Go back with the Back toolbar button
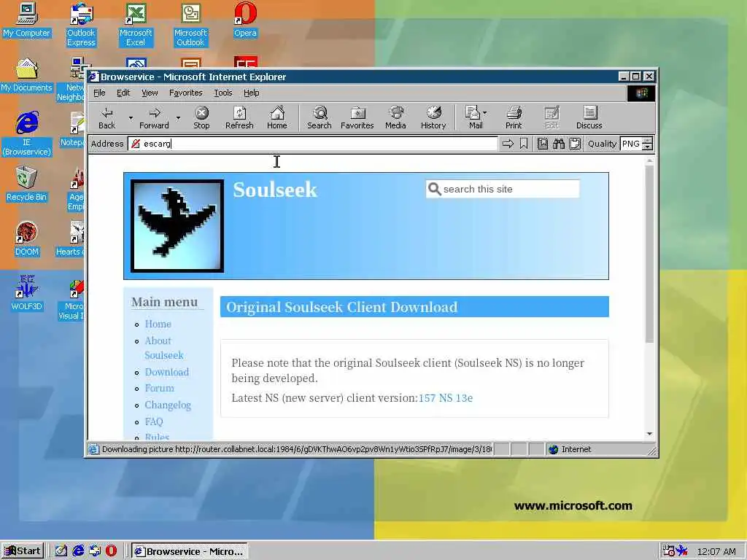 [107, 117]
